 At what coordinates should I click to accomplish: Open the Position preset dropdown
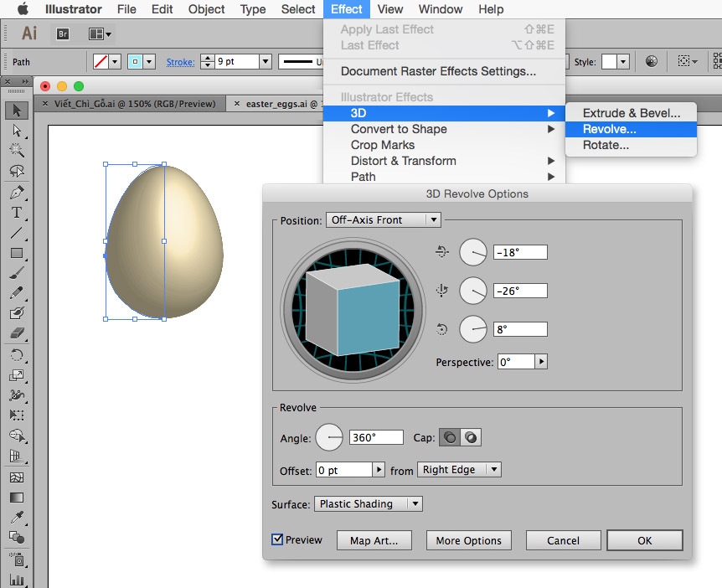(x=384, y=220)
